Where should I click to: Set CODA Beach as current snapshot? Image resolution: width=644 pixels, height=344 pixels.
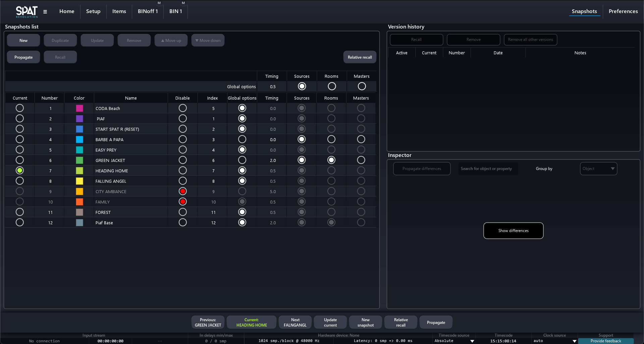[20, 108]
